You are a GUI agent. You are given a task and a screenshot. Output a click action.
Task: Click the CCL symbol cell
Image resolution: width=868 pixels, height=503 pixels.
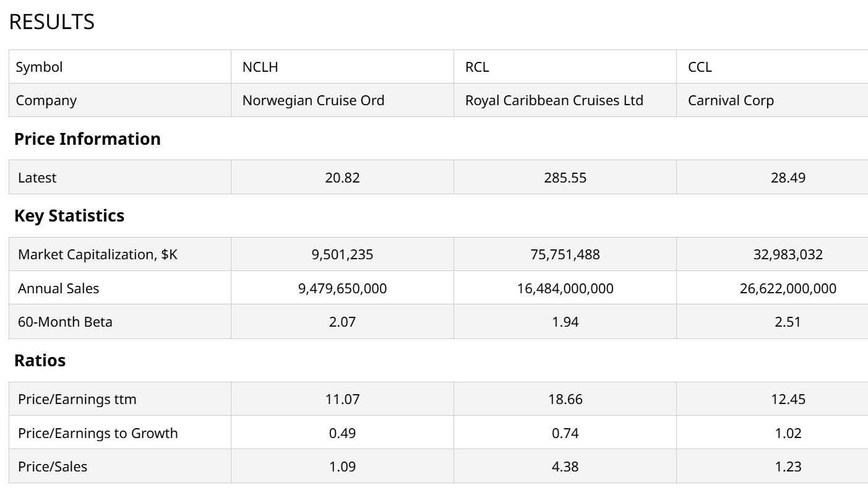click(x=700, y=67)
